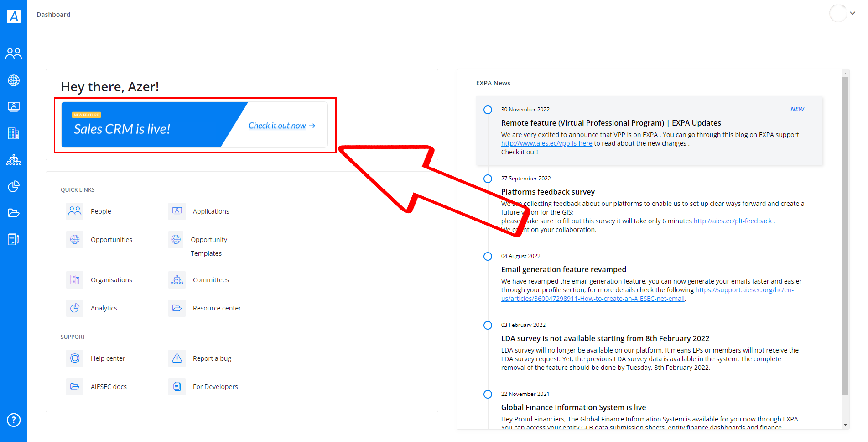Open Opportunity Templates quick link text
The width and height of the screenshot is (868, 442).
[x=209, y=247]
